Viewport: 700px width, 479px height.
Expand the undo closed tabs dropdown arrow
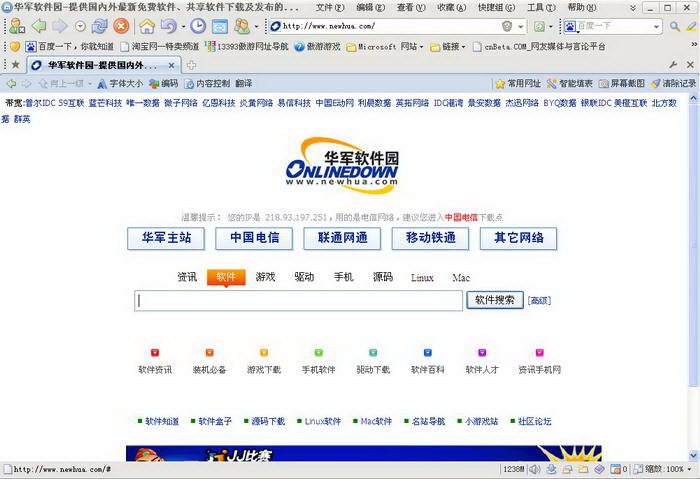pos(183,27)
